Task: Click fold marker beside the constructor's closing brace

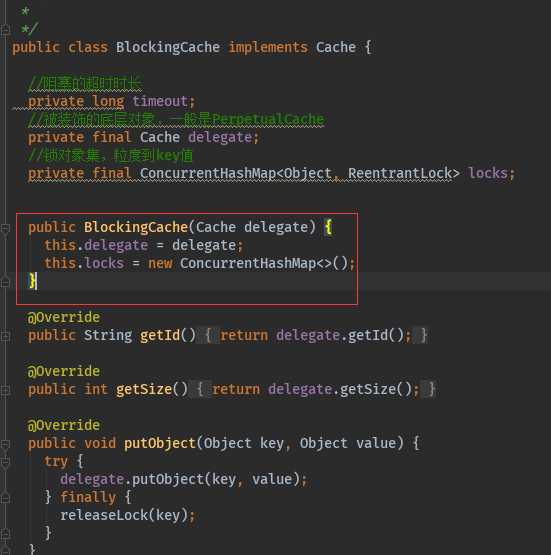Action: tap(5, 282)
